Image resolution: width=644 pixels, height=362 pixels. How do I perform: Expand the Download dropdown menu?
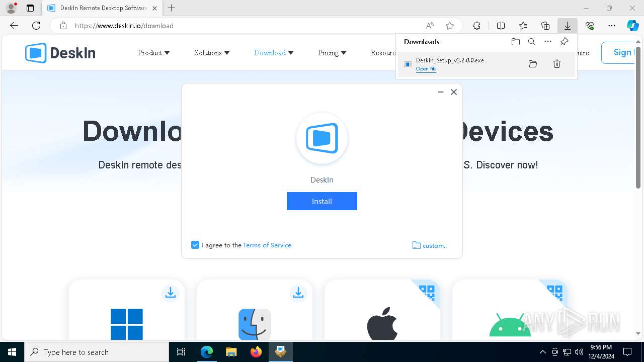point(274,53)
